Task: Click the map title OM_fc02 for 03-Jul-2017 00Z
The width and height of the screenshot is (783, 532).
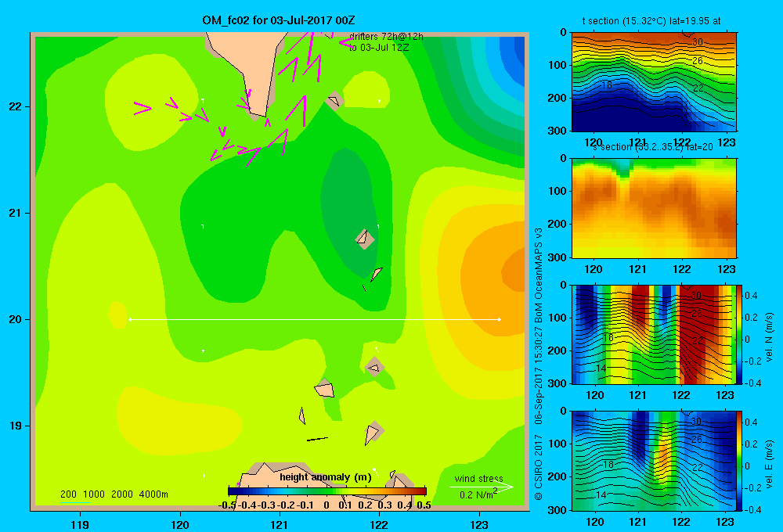Action: click(x=279, y=20)
